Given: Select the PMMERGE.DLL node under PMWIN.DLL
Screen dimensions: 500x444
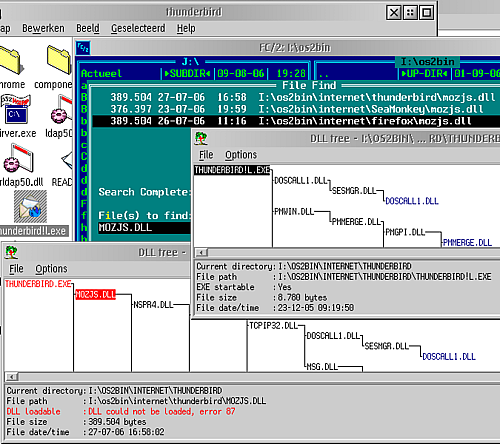Looking at the screenshot, I should click(356, 222).
